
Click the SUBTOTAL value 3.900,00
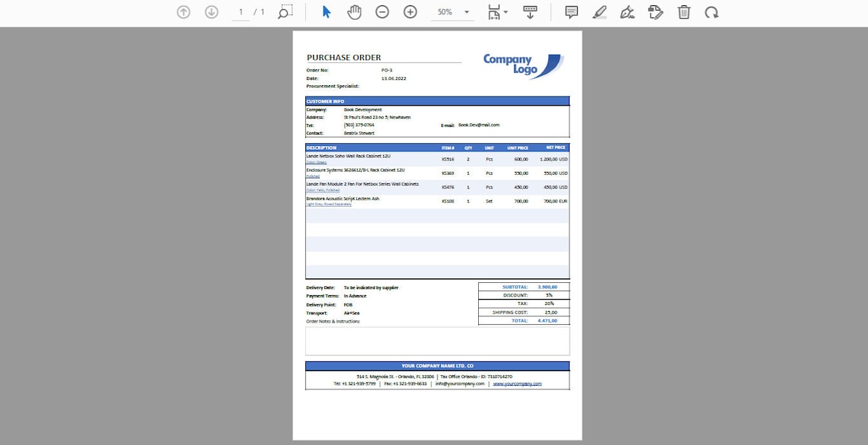click(547, 288)
